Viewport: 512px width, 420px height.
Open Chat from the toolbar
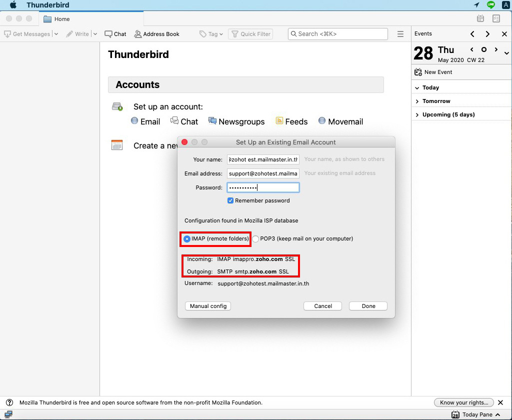point(115,34)
